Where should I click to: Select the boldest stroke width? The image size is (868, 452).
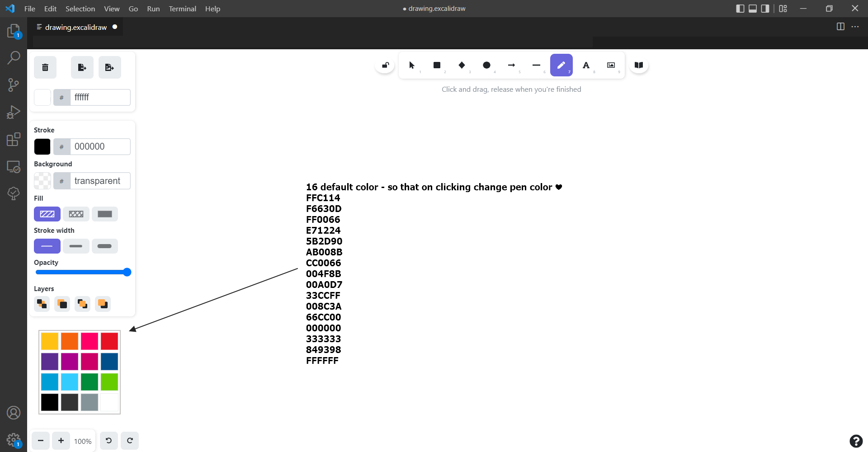[x=105, y=246]
